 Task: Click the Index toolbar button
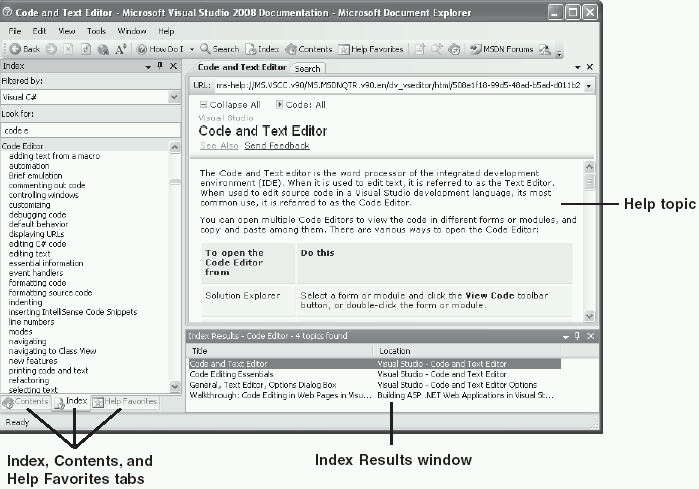click(x=263, y=49)
